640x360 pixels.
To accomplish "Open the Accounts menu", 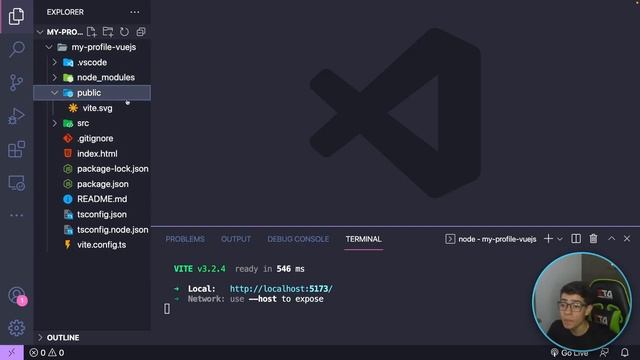I will (x=16, y=296).
